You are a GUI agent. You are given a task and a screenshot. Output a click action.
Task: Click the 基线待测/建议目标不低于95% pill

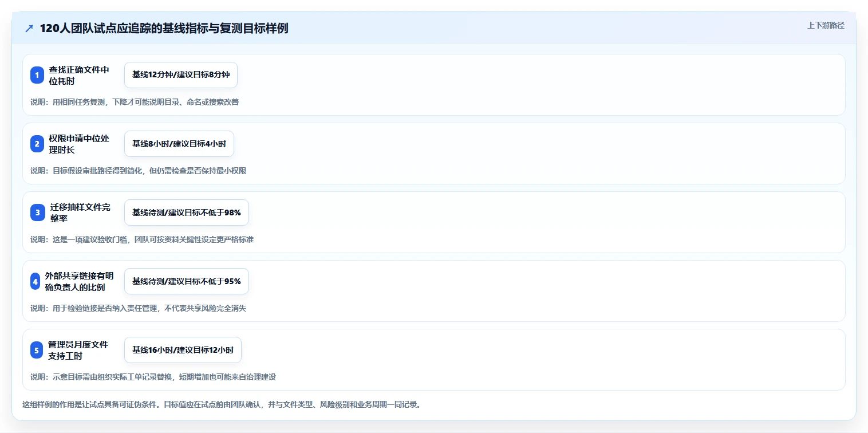point(187,281)
